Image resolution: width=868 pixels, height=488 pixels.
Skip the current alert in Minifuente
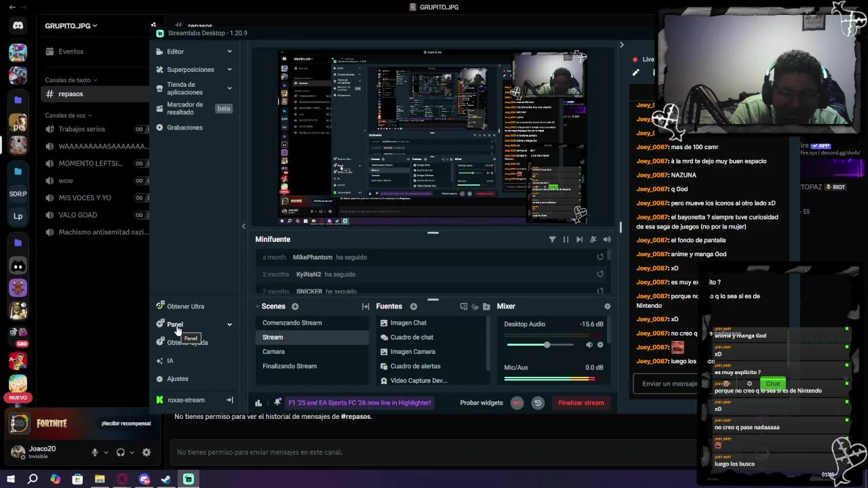click(579, 239)
